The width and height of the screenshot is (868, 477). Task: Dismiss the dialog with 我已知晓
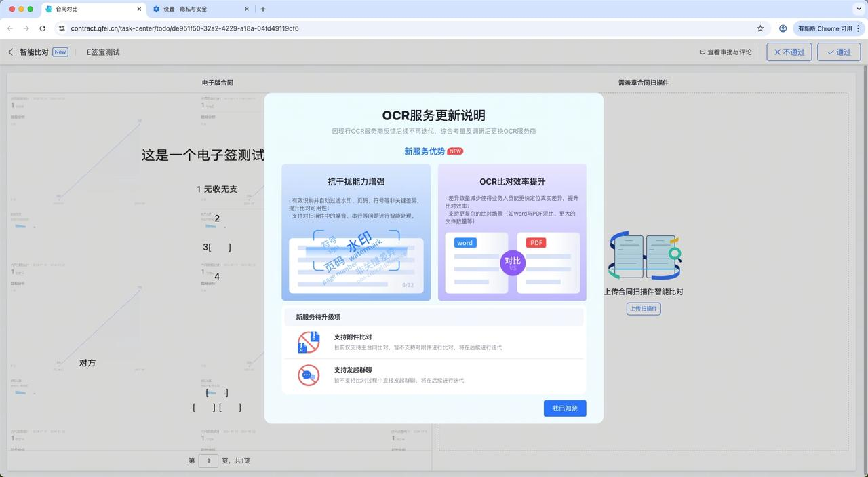[564, 408]
